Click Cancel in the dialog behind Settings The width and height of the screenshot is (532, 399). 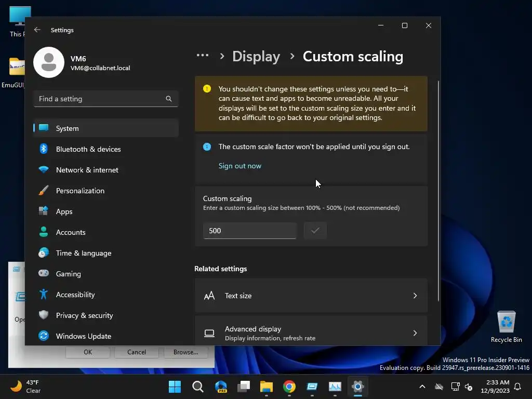click(137, 352)
